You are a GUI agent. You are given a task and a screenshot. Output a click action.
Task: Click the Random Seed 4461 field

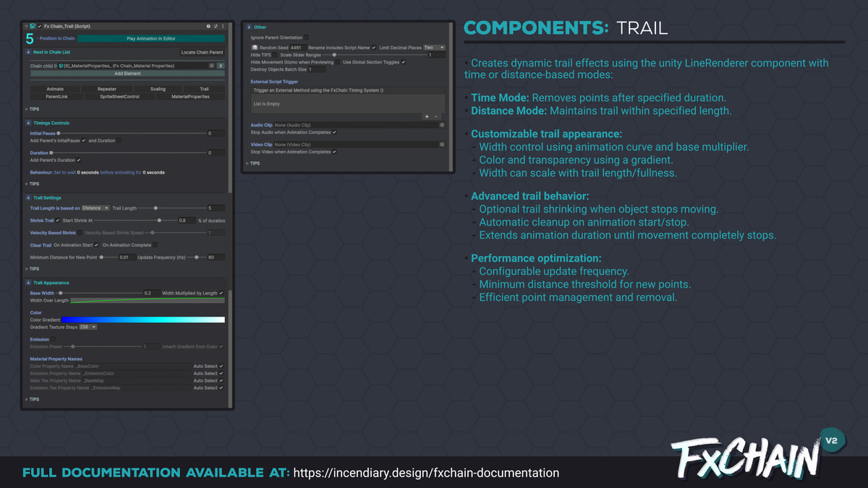tap(297, 47)
